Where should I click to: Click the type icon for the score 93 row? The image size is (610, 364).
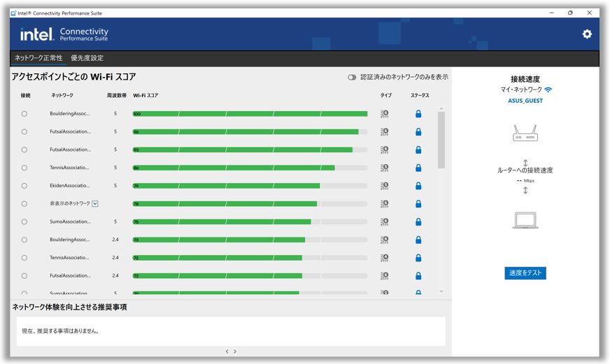(x=384, y=150)
